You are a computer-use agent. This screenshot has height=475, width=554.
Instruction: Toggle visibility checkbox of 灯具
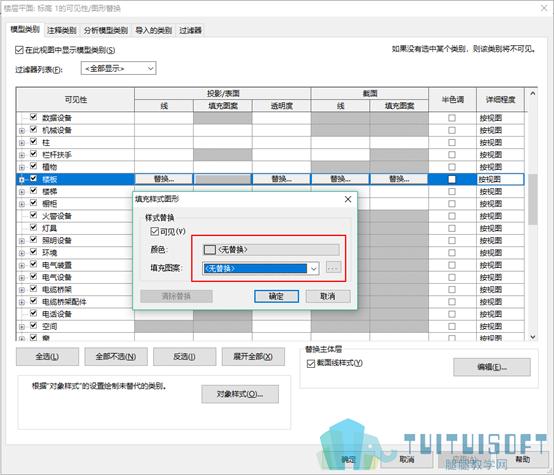pyautogui.click(x=34, y=227)
